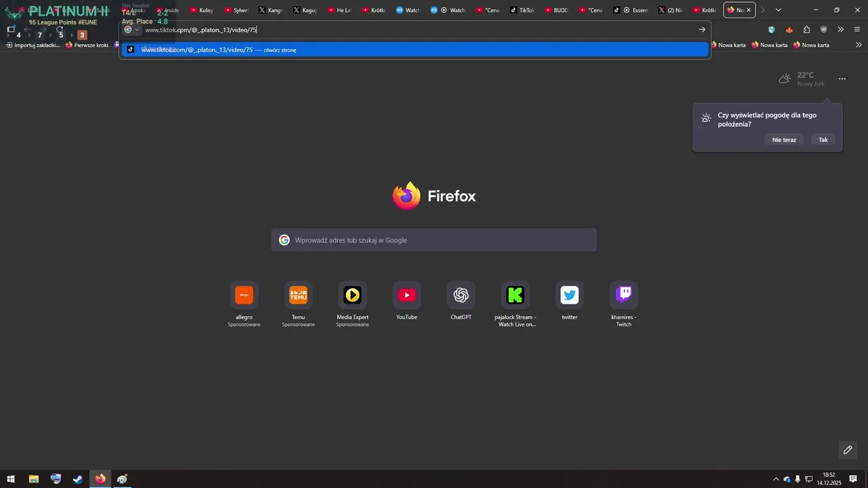The width and height of the screenshot is (868, 488).
Task: Open the ChatGPT shortcut tile
Action: coord(461,295)
